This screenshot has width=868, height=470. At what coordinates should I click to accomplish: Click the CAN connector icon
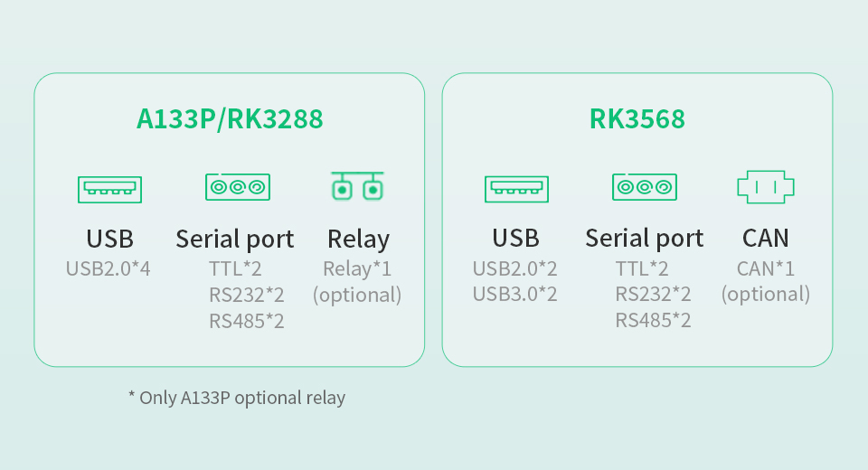[765, 187]
